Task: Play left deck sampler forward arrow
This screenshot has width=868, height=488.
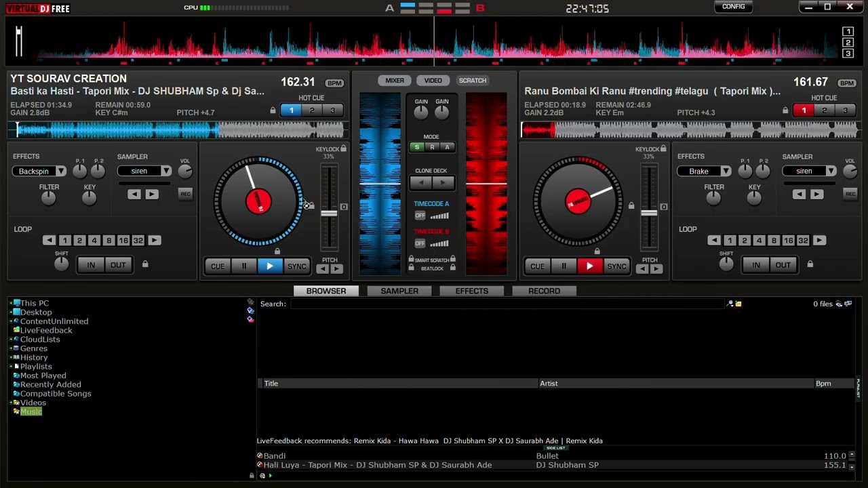Action: [151, 195]
